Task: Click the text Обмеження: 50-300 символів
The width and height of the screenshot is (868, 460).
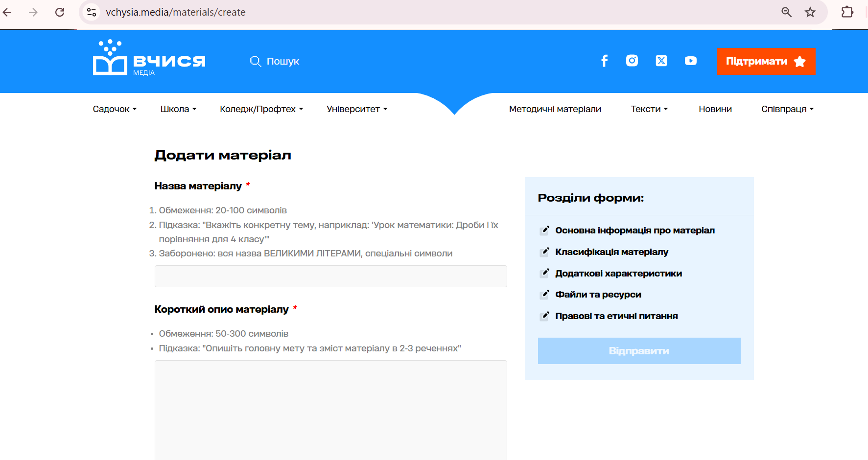Action: coord(224,334)
